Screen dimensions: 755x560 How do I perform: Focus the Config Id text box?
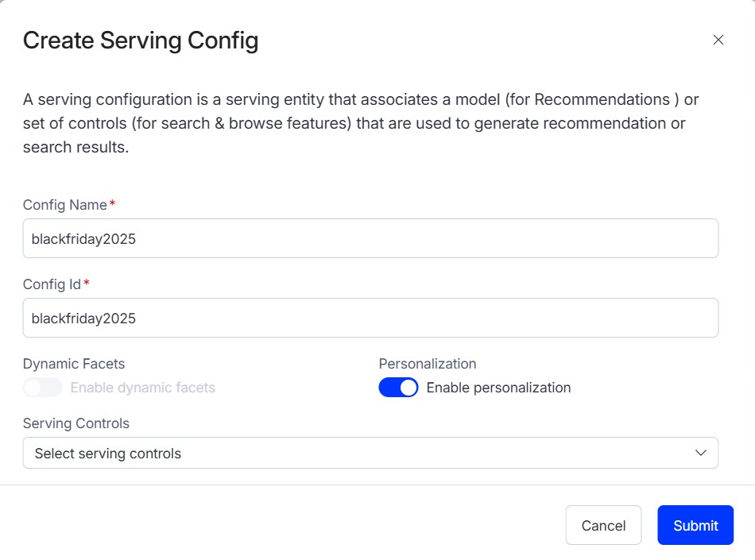click(x=370, y=318)
